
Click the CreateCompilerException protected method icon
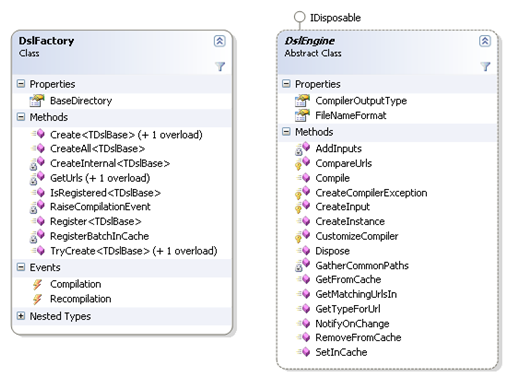tap(302, 193)
